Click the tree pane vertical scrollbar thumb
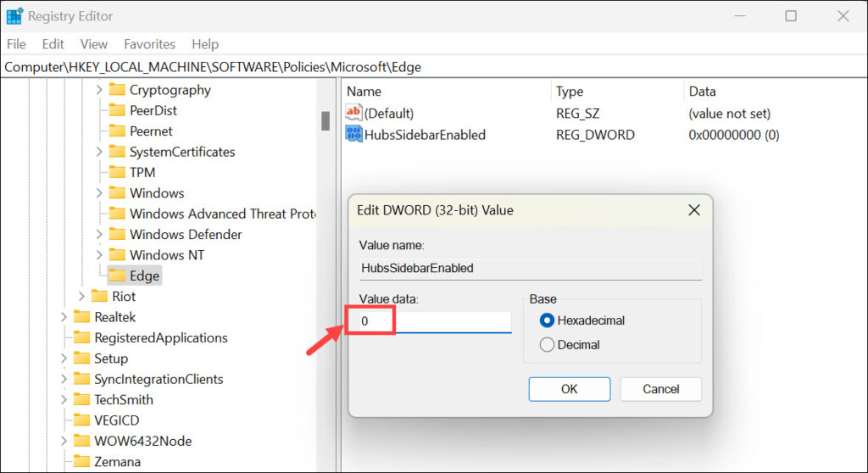The height and width of the screenshot is (473, 868). [x=325, y=120]
